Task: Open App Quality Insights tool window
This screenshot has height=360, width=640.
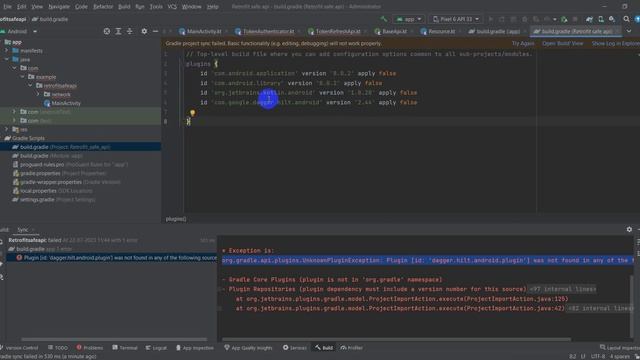Action: coord(248,348)
